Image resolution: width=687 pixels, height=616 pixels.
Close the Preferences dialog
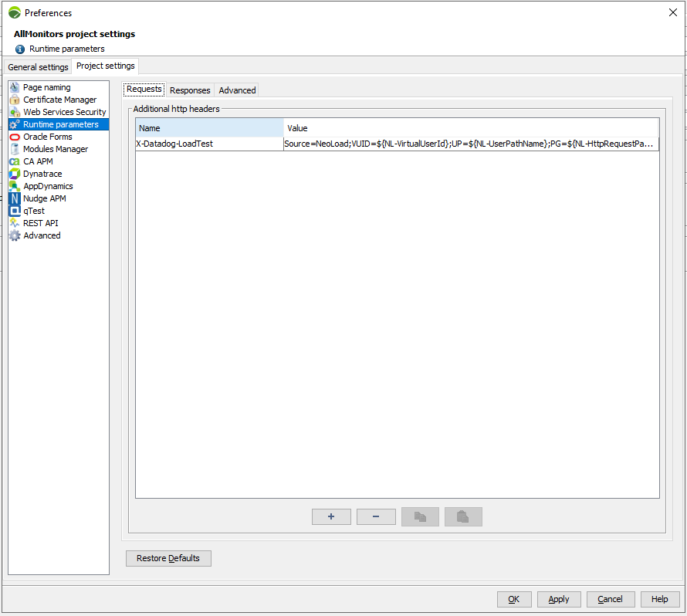pyautogui.click(x=673, y=12)
